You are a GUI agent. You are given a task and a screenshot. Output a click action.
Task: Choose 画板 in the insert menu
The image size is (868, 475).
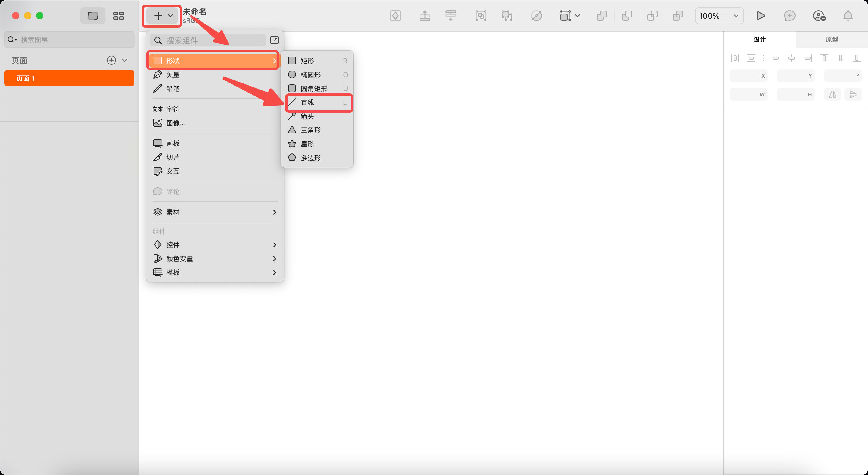click(173, 143)
